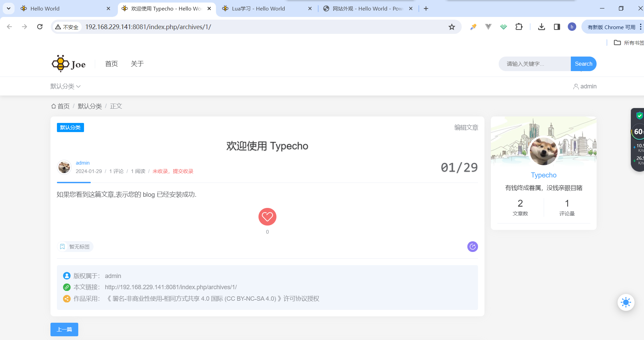Click the 有新版 Chrome 可用 update button

[x=611, y=27]
